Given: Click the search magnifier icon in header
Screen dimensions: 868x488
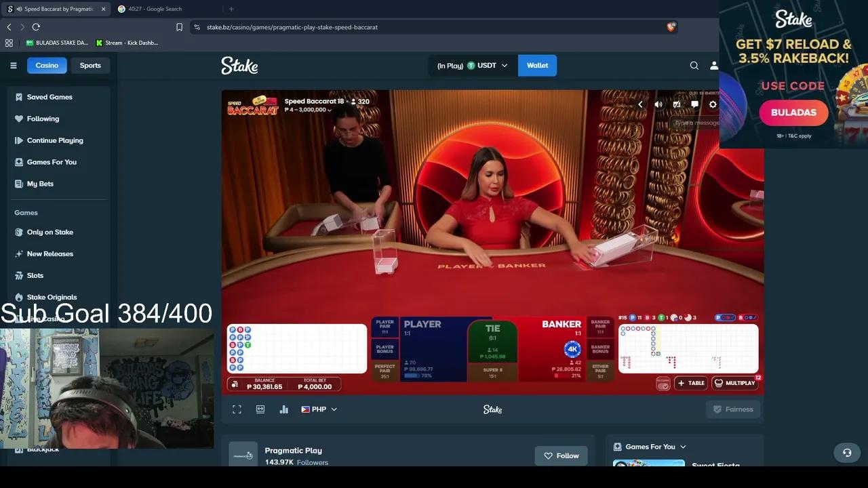Looking at the screenshot, I should tap(694, 66).
